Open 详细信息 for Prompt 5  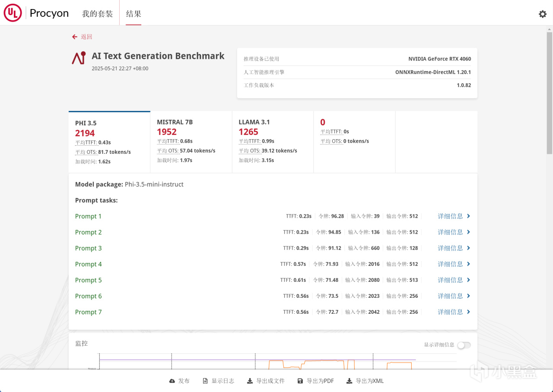[x=450, y=280]
